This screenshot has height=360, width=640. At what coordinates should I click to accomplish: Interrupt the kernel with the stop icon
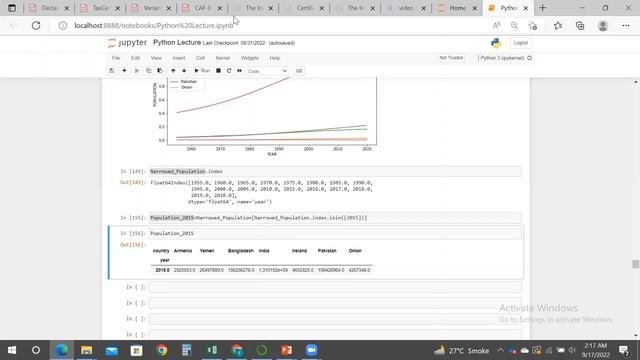218,71
